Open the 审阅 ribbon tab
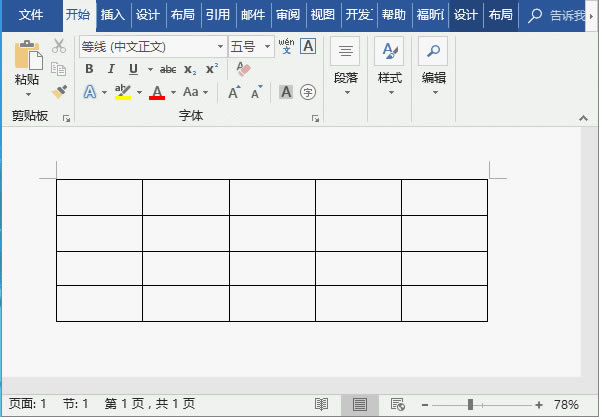Image resolution: width=599 pixels, height=417 pixels. [x=288, y=15]
